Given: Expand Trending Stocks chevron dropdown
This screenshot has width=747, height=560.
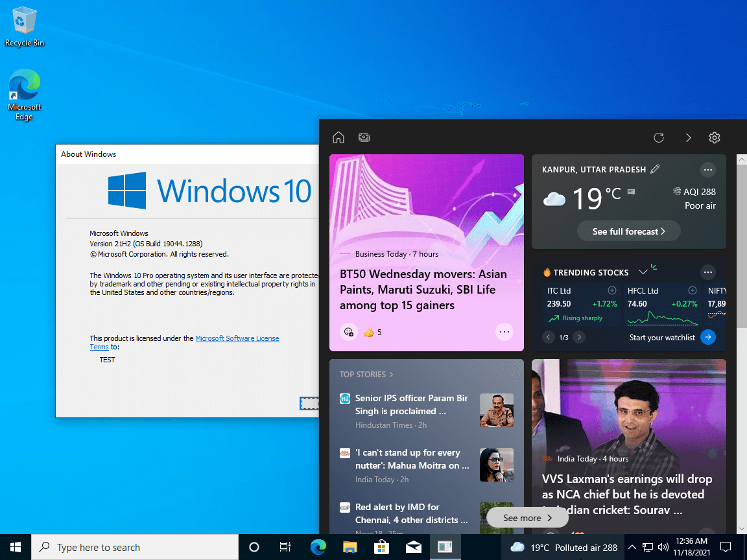Looking at the screenshot, I should pyautogui.click(x=643, y=272).
